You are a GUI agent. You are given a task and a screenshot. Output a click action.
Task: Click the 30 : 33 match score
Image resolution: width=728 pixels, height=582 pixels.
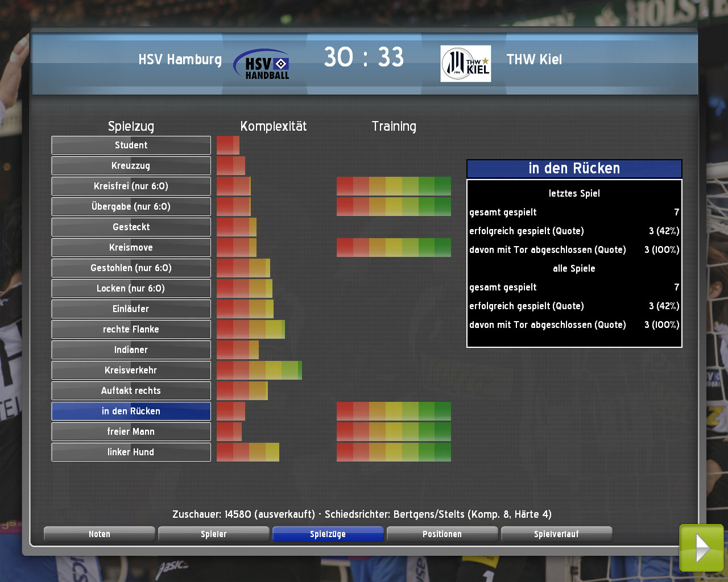tap(363, 57)
